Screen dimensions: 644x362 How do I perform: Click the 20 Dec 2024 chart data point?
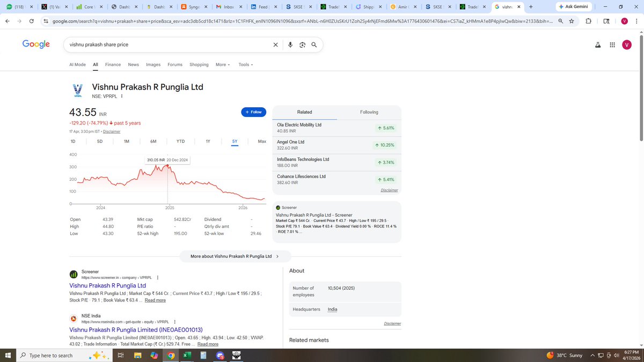(x=167, y=166)
